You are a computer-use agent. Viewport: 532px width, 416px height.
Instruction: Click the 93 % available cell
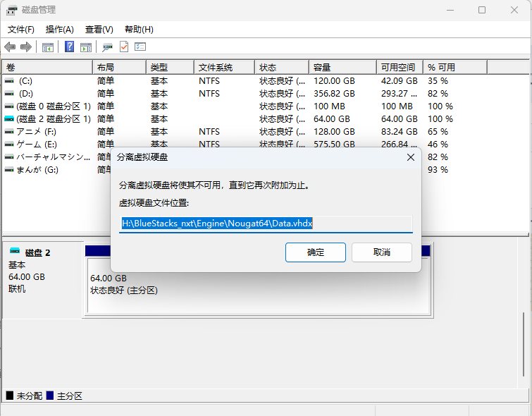[x=438, y=170]
